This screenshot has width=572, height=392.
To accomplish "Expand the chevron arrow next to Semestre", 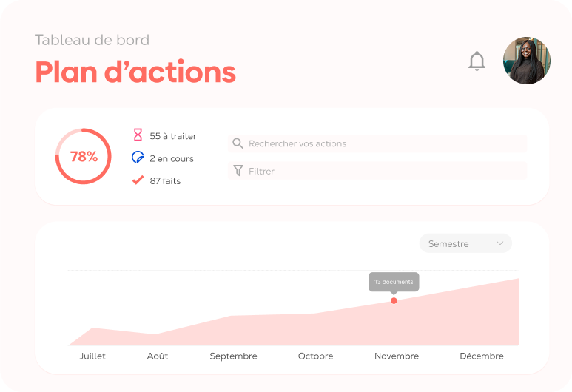I will point(500,243).
